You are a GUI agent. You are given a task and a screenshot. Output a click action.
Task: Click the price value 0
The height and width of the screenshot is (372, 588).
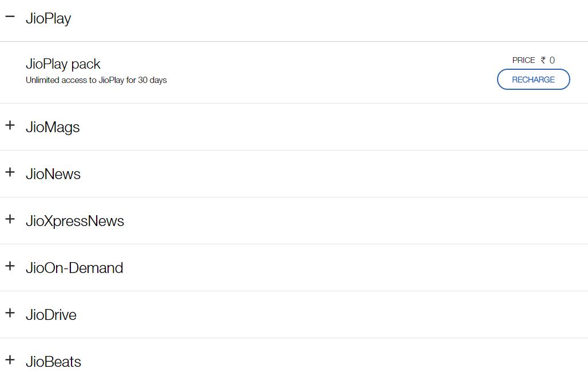[x=552, y=60]
